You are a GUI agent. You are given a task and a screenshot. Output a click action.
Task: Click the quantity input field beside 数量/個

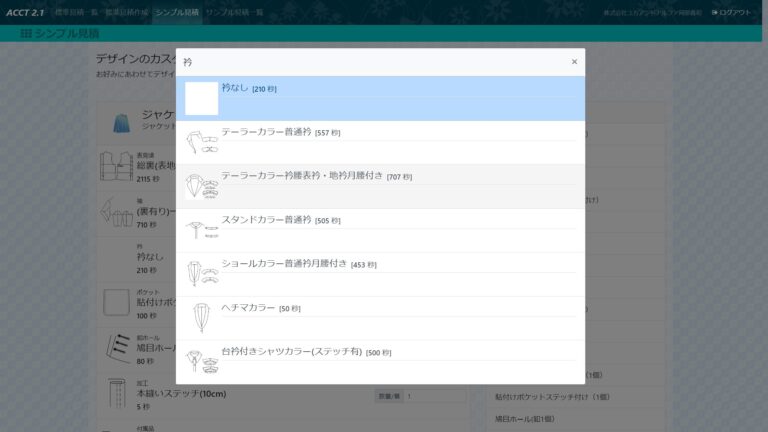(434, 396)
